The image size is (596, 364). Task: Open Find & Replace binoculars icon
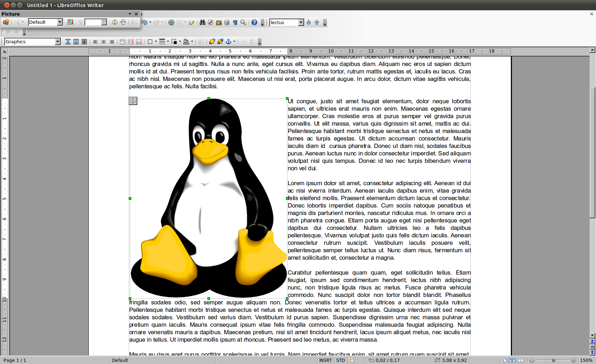tap(203, 22)
